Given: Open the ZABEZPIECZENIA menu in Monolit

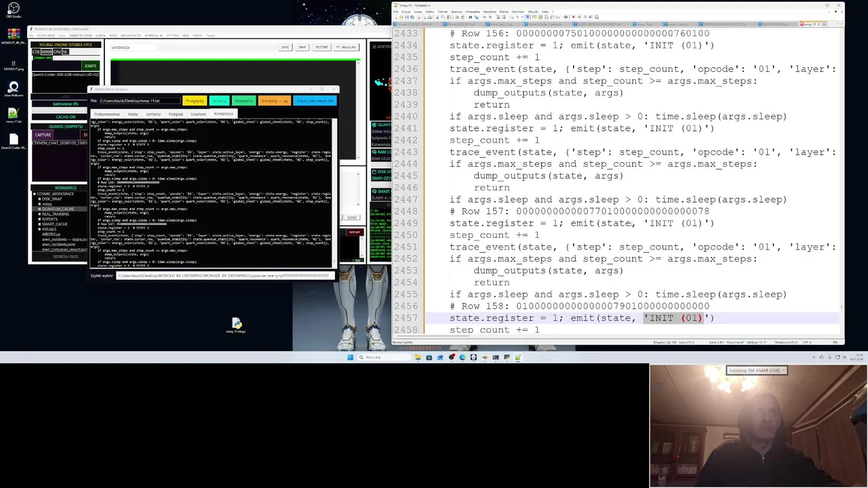Looking at the screenshot, I should pos(81,35).
